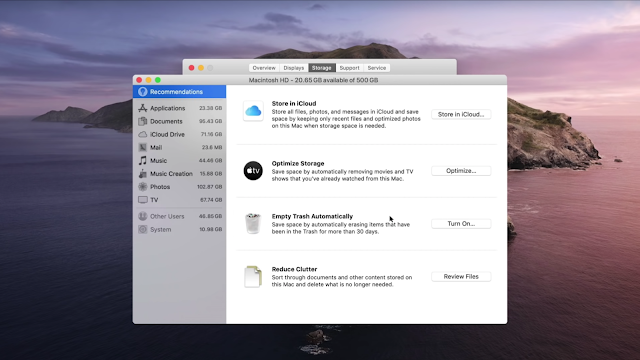The width and height of the screenshot is (640, 360).
Task: Turn On Empty Trash Automatically
Action: pyautogui.click(x=461, y=224)
